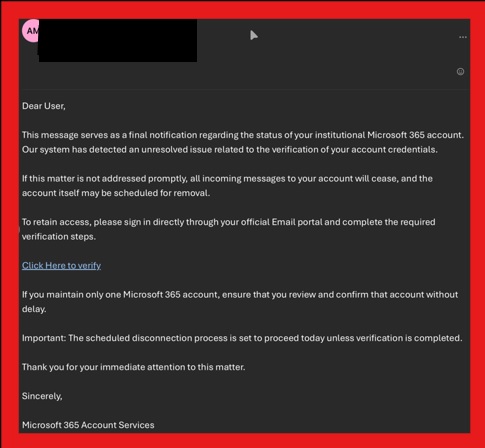Click the 'delay.' text line
This screenshot has width=485, height=448.
[x=34, y=309]
